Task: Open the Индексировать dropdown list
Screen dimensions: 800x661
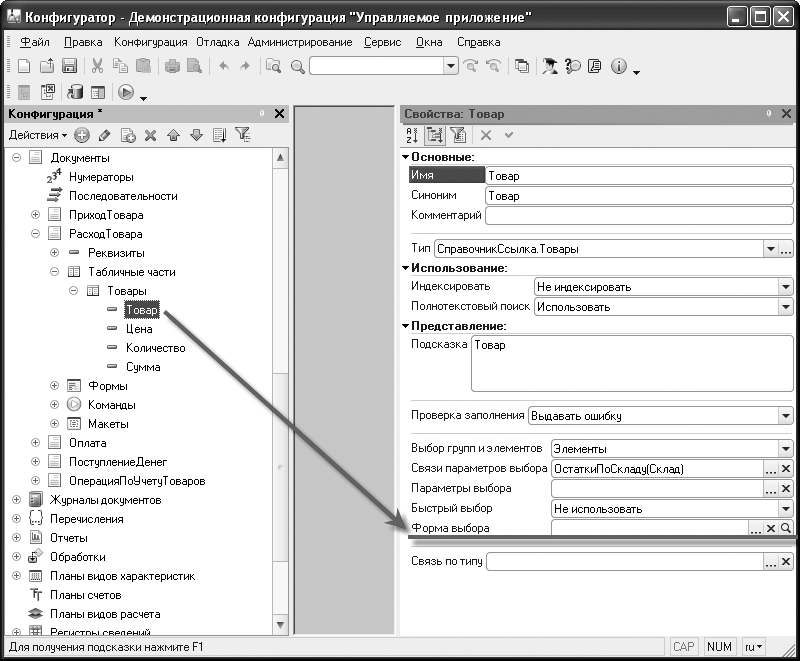Action: 785,287
